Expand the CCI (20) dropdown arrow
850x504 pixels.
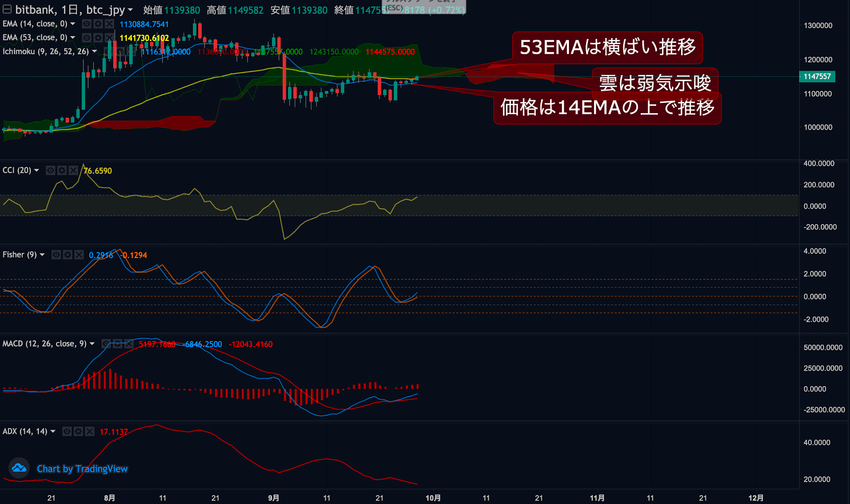point(37,170)
